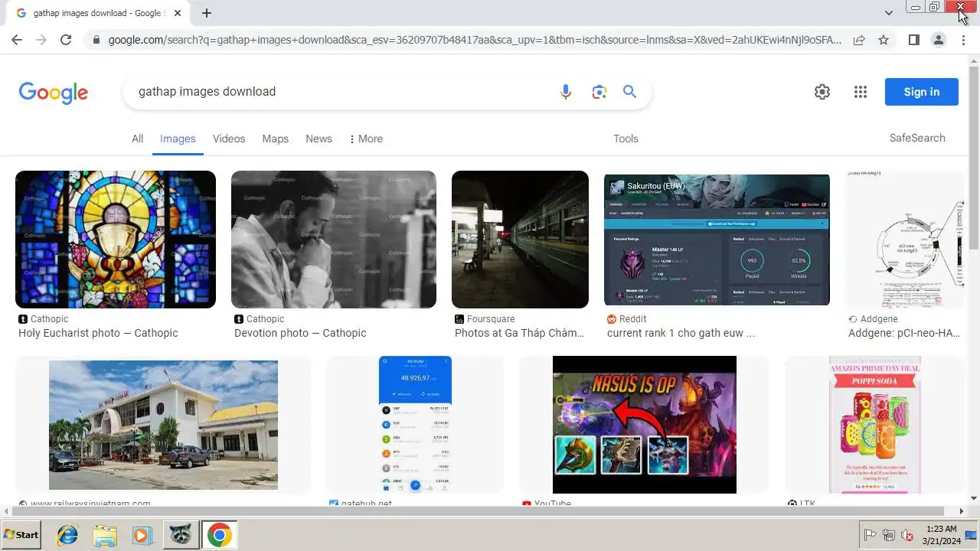Viewport: 980px width, 551px height.
Task: Open the raccoon app taskbar icon
Action: [181, 535]
